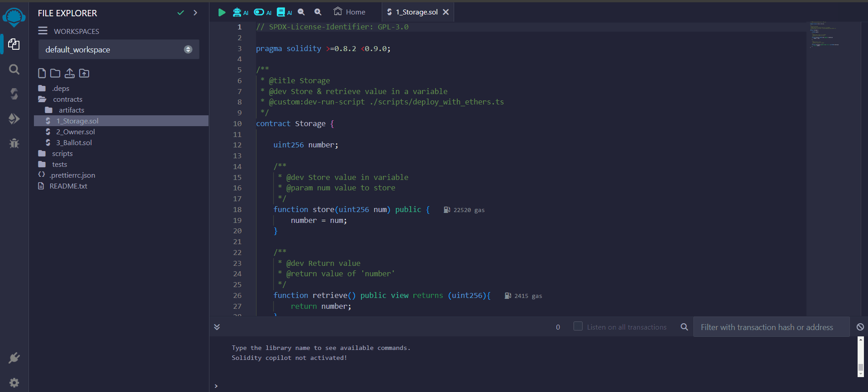Click the terminal search magnifier icon

pos(684,326)
